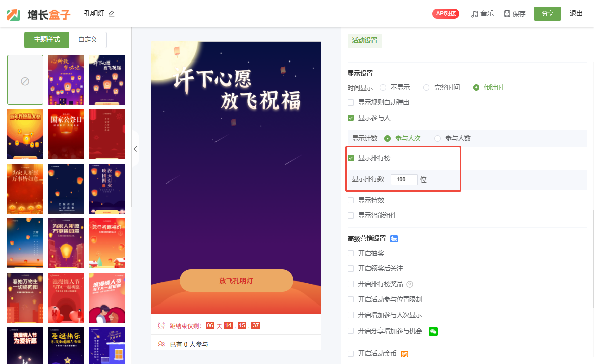Click the red API对接 button
This screenshot has height=364, width=594.
[446, 14]
